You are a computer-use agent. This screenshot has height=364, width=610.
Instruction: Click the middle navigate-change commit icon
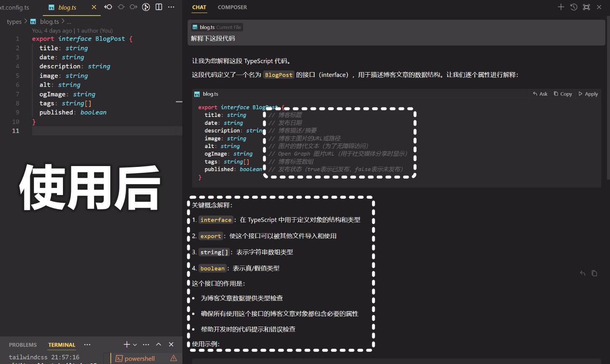pos(121,7)
